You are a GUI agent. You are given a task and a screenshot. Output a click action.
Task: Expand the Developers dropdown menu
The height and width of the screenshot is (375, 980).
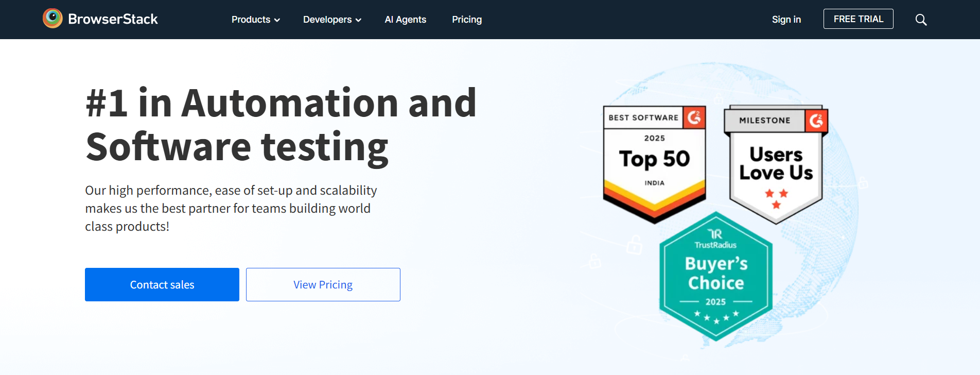332,20
